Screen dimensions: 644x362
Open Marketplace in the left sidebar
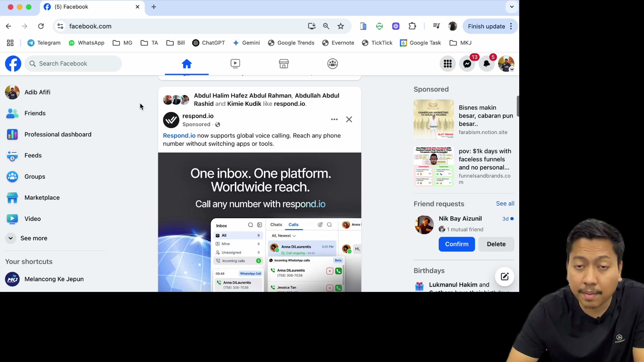pyautogui.click(x=55, y=198)
